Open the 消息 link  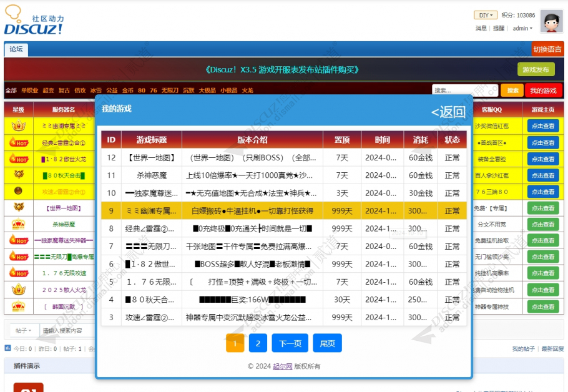point(481,28)
